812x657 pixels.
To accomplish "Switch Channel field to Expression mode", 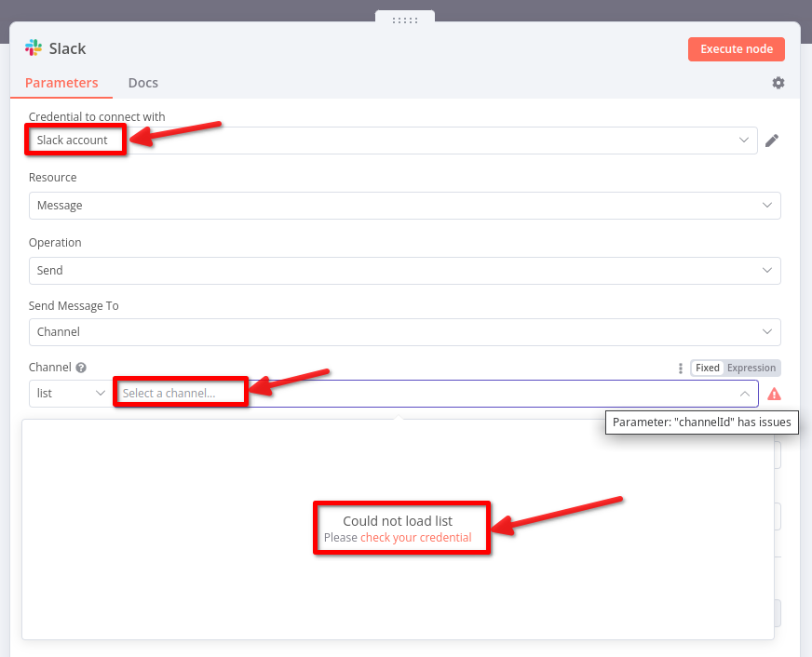I will pyautogui.click(x=751, y=368).
